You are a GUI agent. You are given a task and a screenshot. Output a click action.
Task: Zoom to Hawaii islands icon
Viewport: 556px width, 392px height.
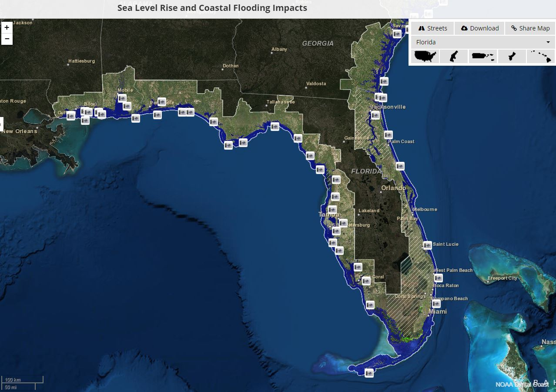pos(541,57)
